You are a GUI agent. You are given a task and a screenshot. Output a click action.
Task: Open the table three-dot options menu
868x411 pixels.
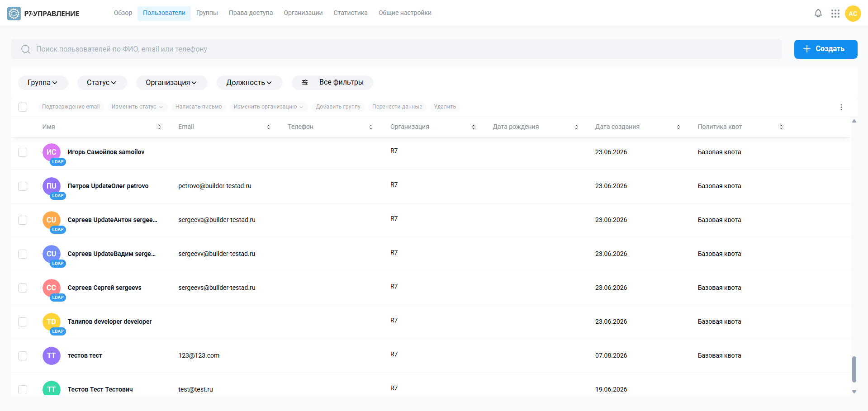click(841, 107)
